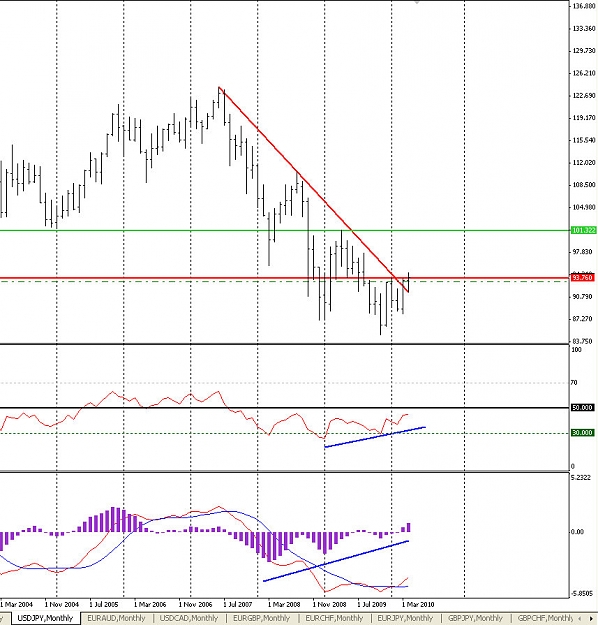598x625 pixels.
Task: Click the left chart-tabs scroll arrow
Action: [579, 618]
